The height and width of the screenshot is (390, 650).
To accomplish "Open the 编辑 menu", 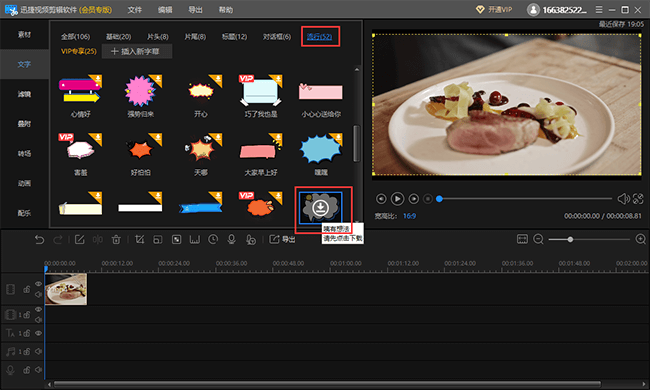I will [165, 10].
